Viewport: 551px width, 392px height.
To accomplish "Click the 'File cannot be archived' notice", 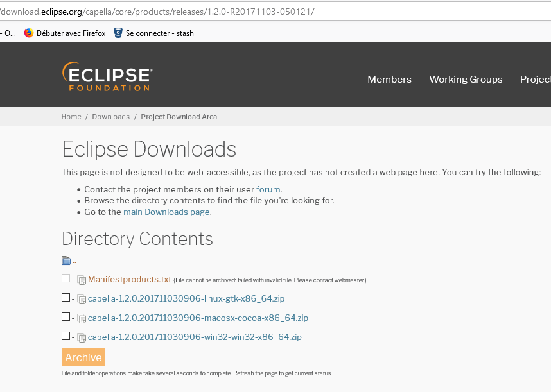I will point(270,280).
